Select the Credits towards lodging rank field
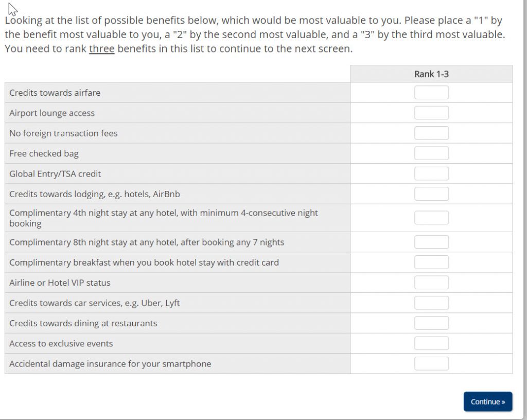 tap(431, 194)
